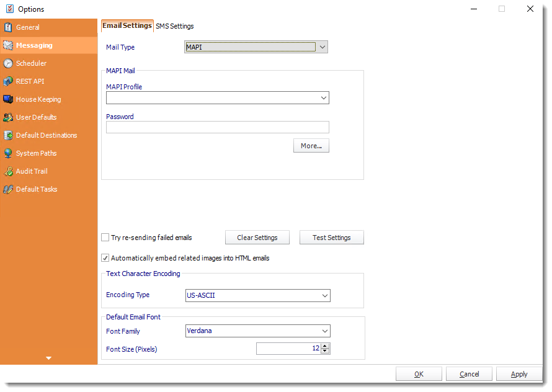Focus the Password input field
The width and height of the screenshot is (552, 392).
tap(218, 127)
